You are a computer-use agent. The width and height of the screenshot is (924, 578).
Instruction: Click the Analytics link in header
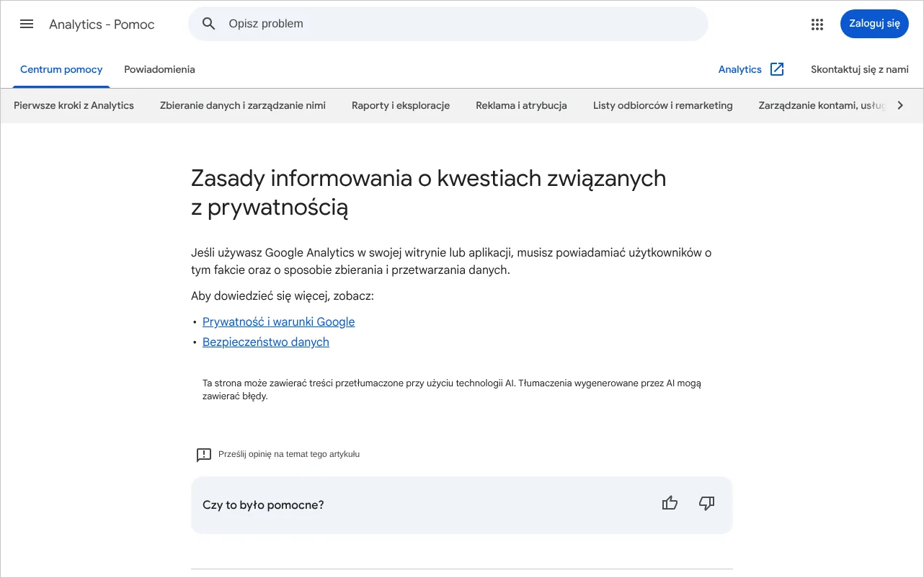739,69
